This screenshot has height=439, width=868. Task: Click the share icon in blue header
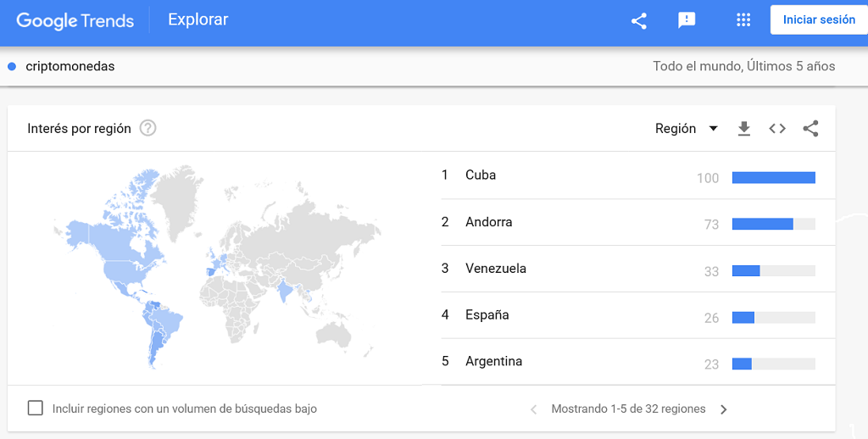click(639, 21)
